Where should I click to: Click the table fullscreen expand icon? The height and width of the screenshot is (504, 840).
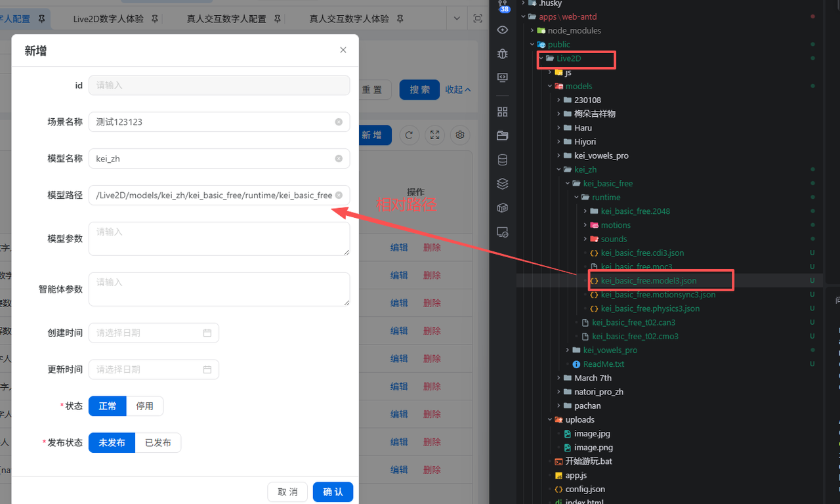click(x=434, y=135)
